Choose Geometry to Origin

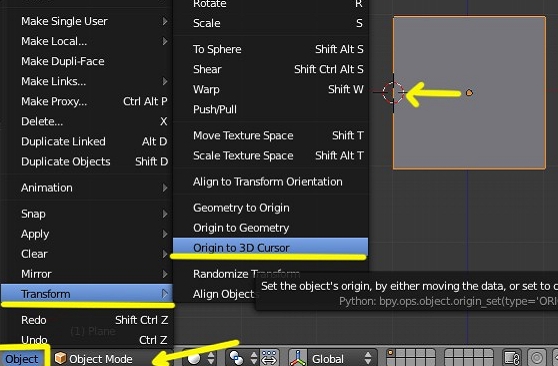pyautogui.click(x=270, y=208)
